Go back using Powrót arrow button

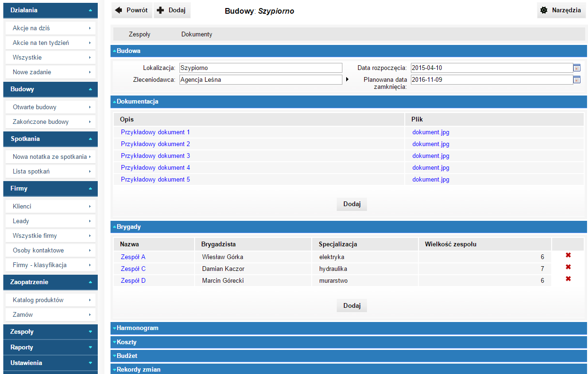tap(132, 10)
